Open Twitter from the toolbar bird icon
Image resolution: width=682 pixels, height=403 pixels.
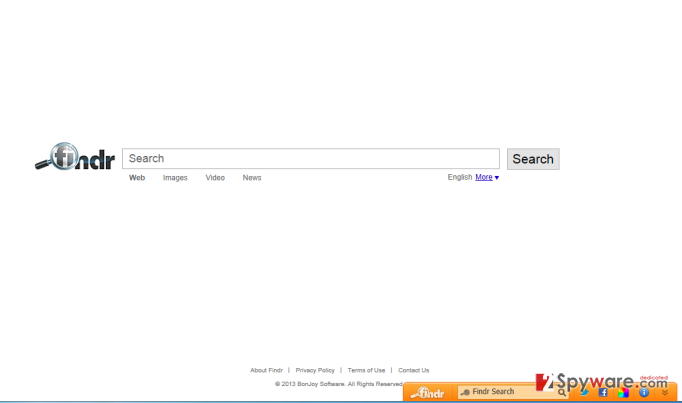point(584,393)
